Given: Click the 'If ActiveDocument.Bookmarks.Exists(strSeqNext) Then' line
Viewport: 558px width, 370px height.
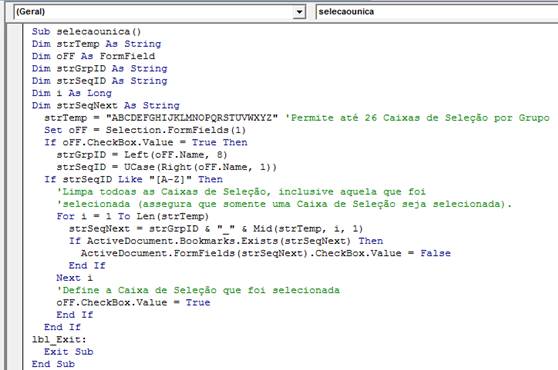Looking at the screenshot, I should 226,241.
